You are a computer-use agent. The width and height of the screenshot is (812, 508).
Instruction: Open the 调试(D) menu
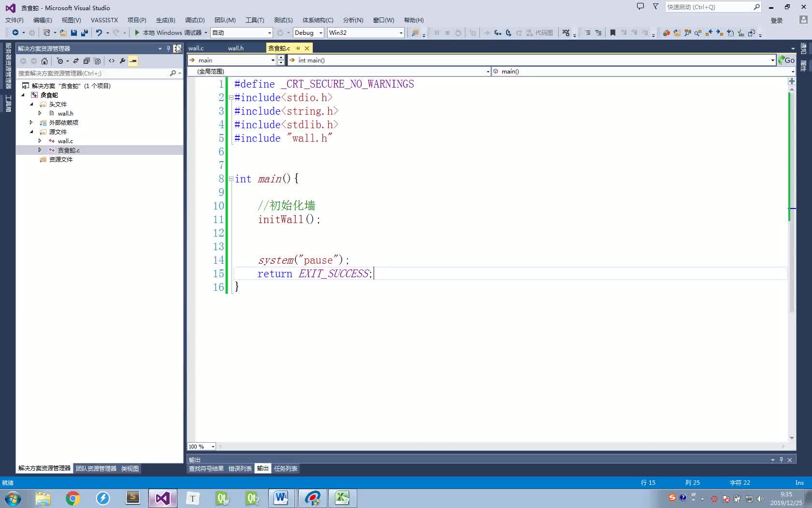[x=195, y=20]
